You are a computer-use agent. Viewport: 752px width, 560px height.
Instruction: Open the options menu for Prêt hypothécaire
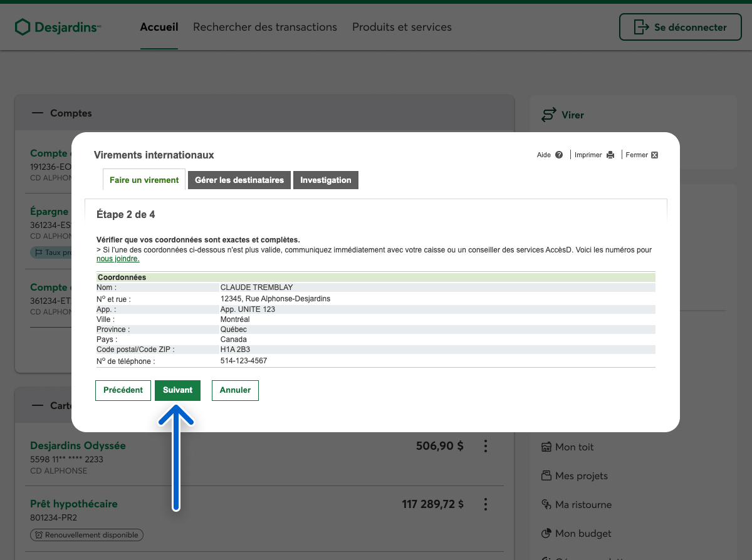coord(485,504)
